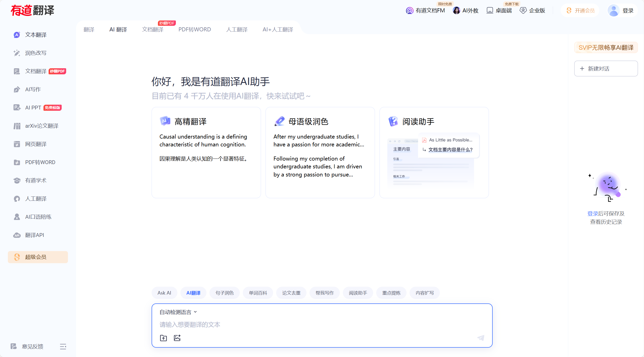
Task: Open arXiv论文翻译 from the sidebar
Action: [x=41, y=126]
